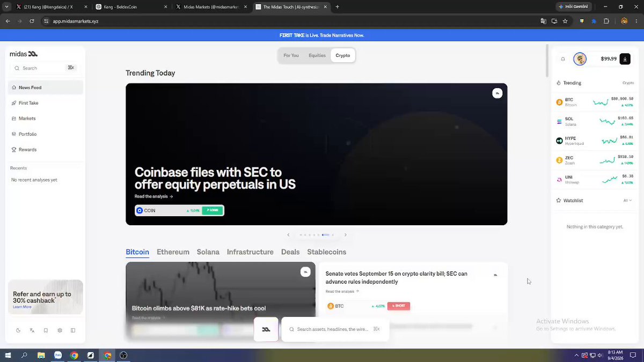Open the Trending Crypto category selector
The width and height of the screenshot is (644, 362).
pos(628,83)
